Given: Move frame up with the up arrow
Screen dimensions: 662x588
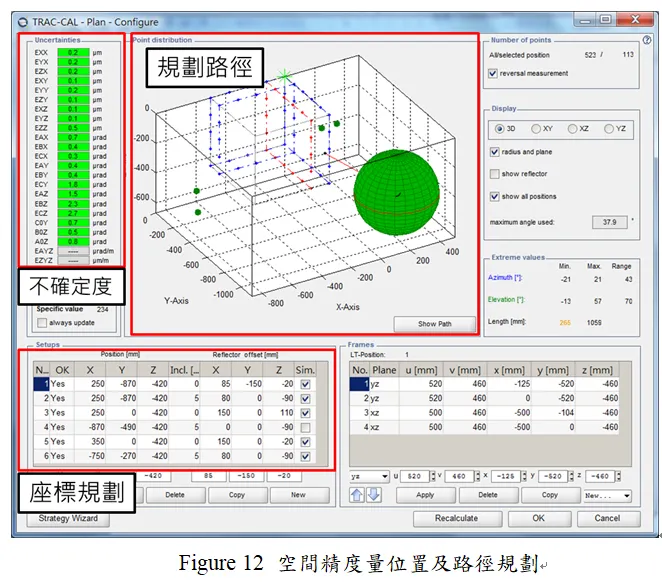Looking at the screenshot, I should (357, 495).
